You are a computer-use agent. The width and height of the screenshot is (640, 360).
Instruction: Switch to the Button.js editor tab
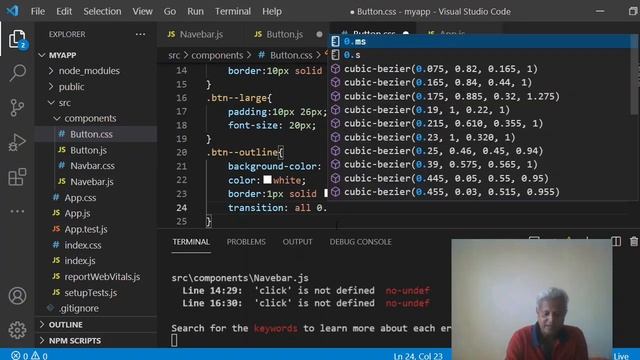(x=284, y=34)
